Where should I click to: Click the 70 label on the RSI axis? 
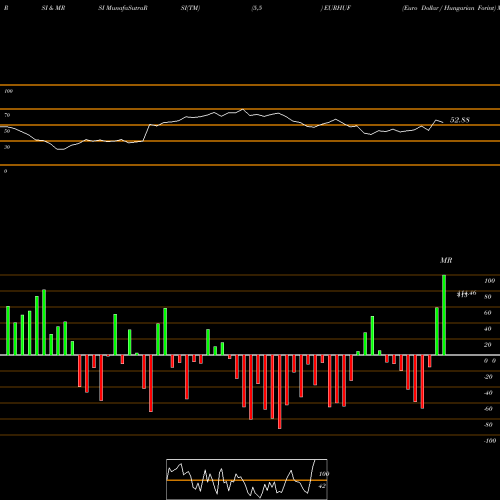pos(7,115)
